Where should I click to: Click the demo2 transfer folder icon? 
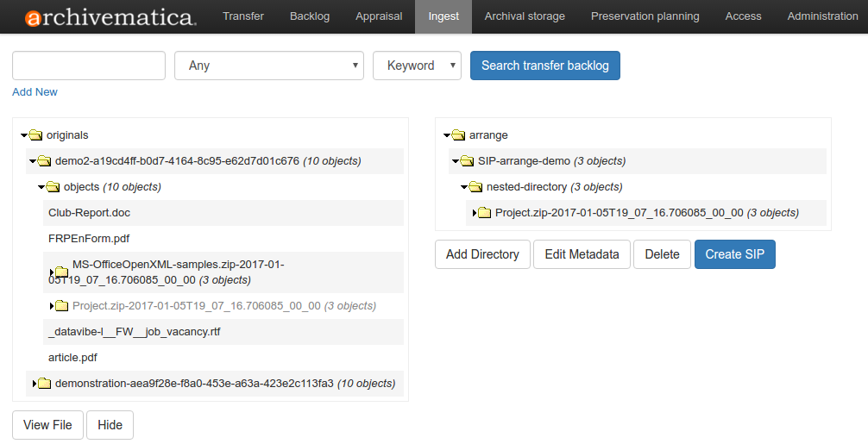(x=44, y=161)
